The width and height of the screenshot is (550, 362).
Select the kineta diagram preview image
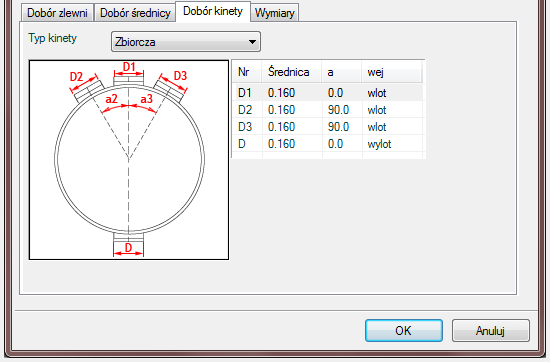click(129, 160)
